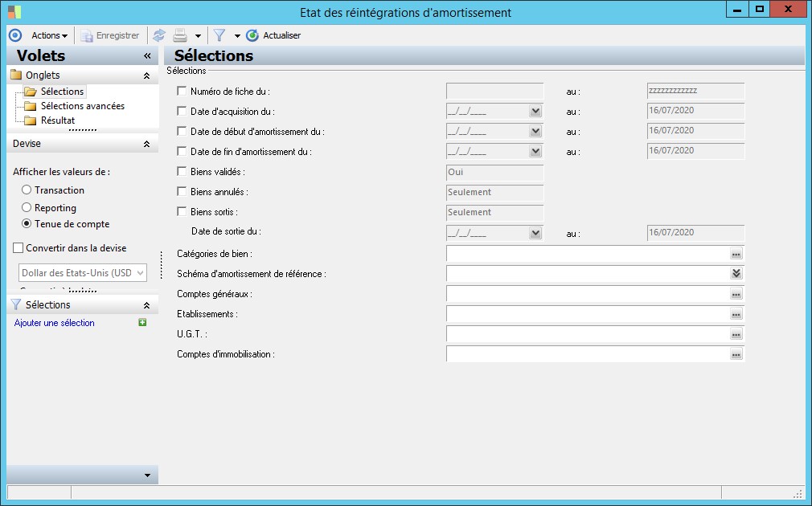812x506 pixels.
Task: Click the printer toolbar icon
Action: pyautogui.click(x=180, y=35)
